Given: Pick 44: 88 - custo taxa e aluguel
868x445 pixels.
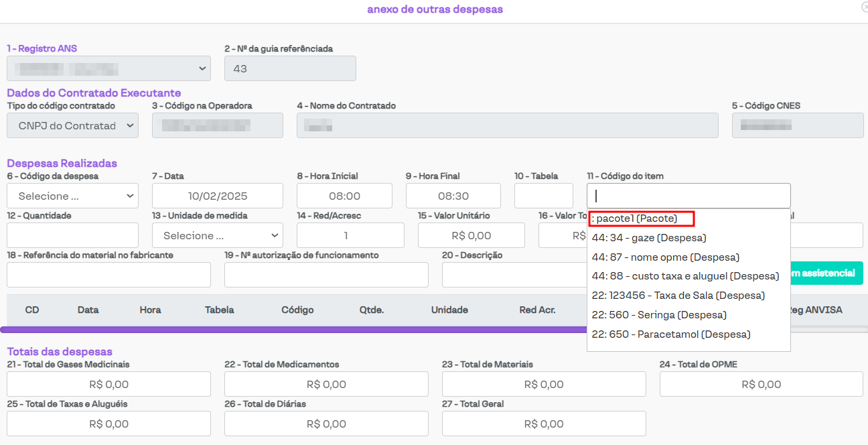Looking at the screenshot, I should pos(685,276).
